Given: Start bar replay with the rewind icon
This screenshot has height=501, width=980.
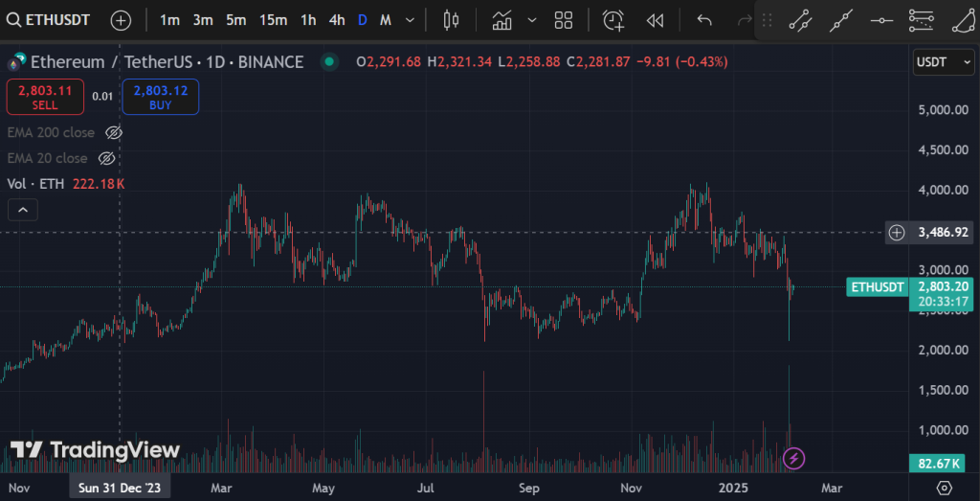Looking at the screenshot, I should (x=656, y=20).
